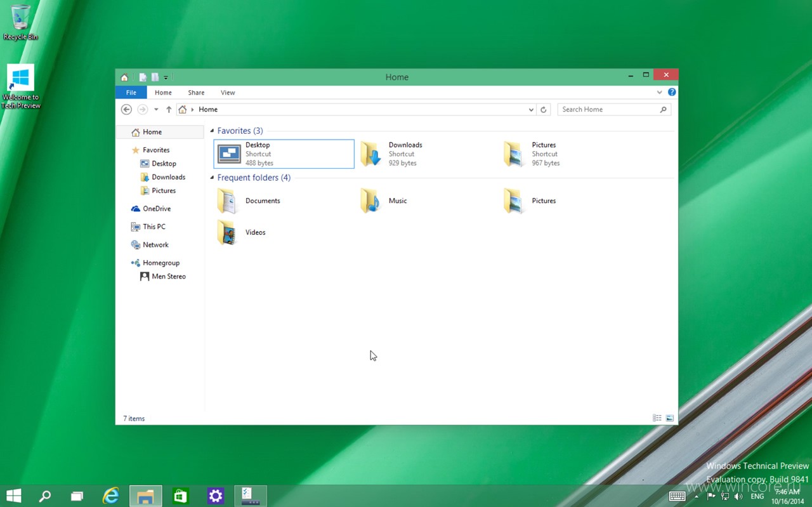
Task: Open the Start menu Windows button
Action: tap(13, 496)
